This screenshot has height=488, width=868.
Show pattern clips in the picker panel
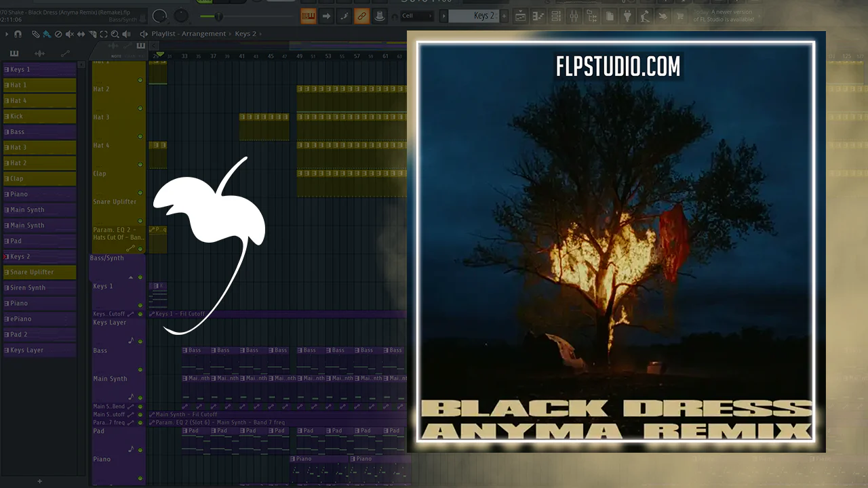14,54
